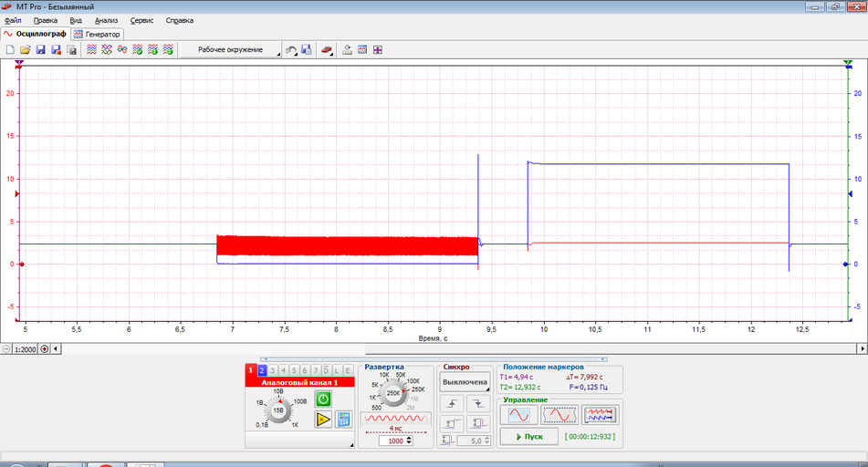This screenshot has height=467, width=868.
Task: Create a new document with the blank page icon
Action: coord(10,50)
